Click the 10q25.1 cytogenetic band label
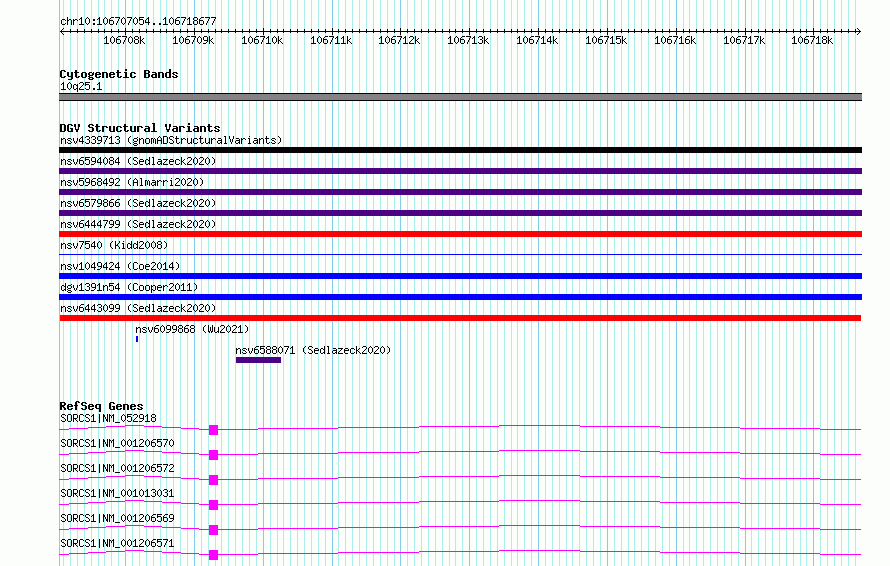The width and height of the screenshot is (890, 566). (x=81, y=86)
